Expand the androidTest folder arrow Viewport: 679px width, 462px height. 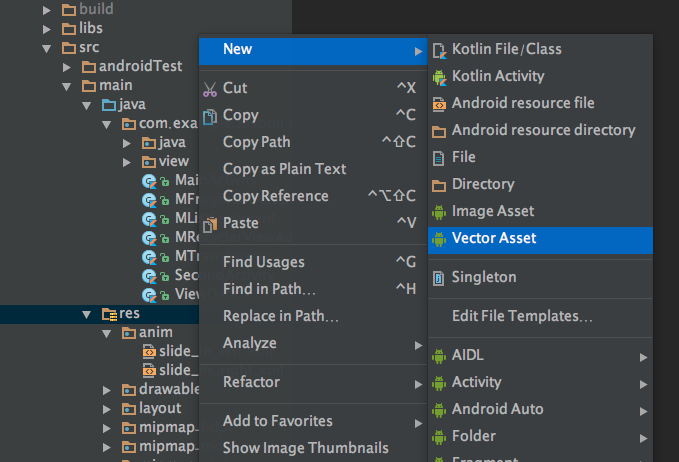tap(66, 66)
